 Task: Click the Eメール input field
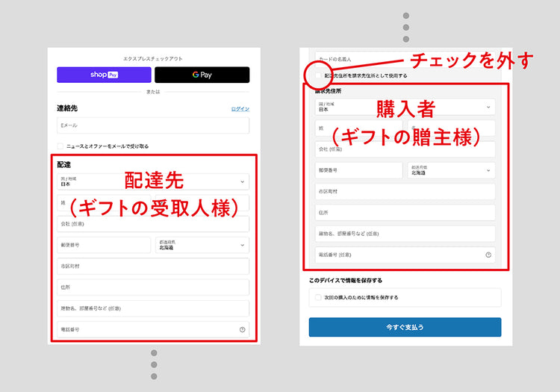(x=153, y=125)
